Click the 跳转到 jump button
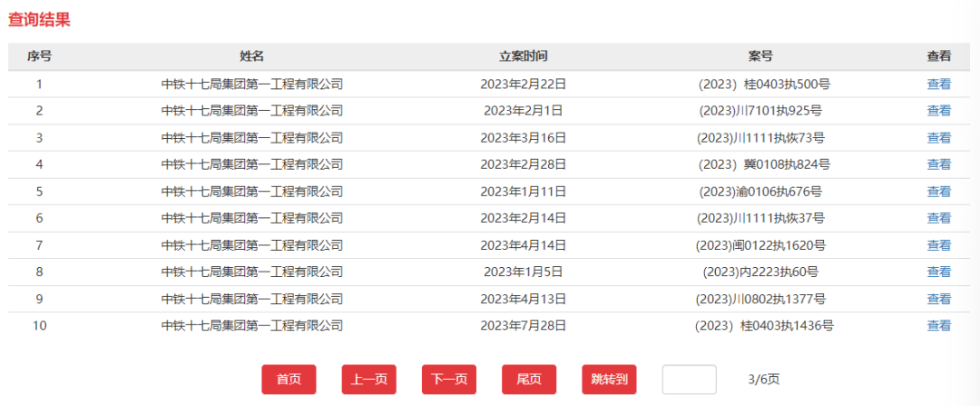 point(609,380)
